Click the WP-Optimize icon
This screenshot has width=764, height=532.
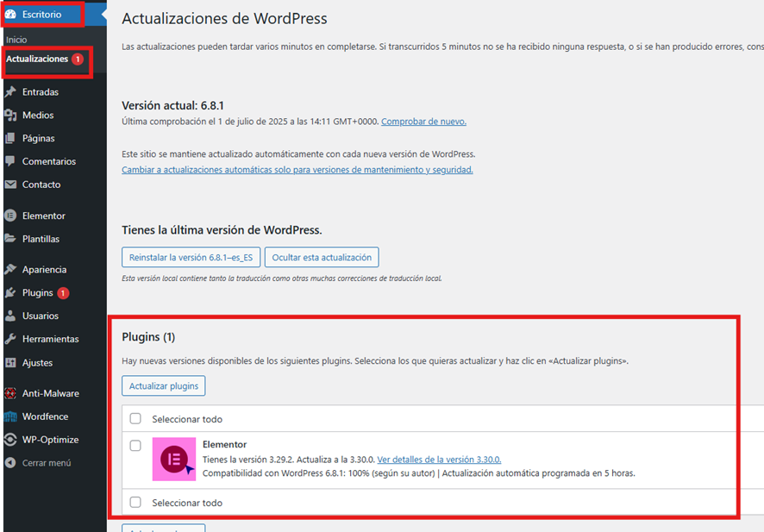coord(10,440)
